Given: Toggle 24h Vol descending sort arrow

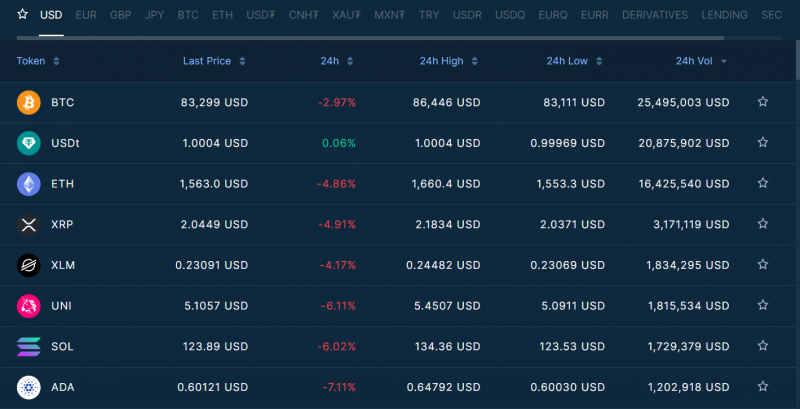Looking at the screenshot, I should pyautogui.click(x=723, y=61).
